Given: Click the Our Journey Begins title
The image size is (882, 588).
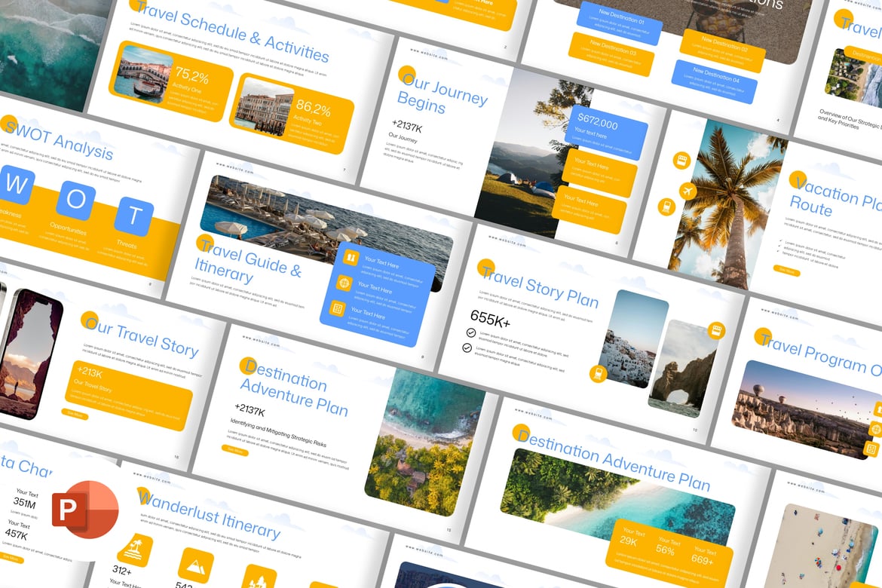Looking at the screenshot, I should pyautogui.click(x=442, y=92).
